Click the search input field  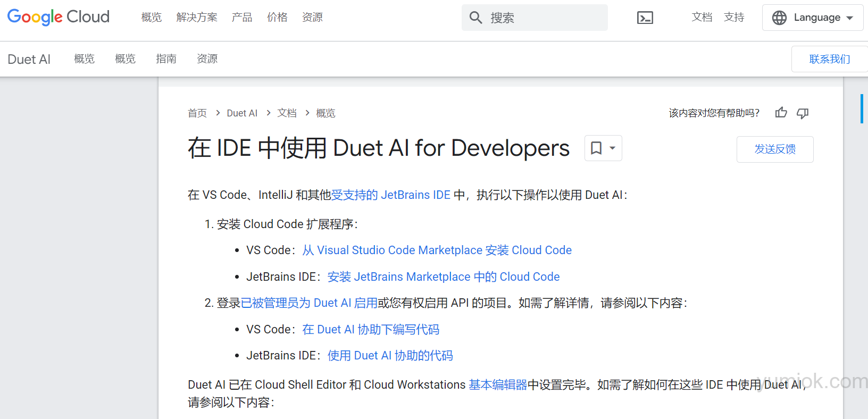pos(535,18)
